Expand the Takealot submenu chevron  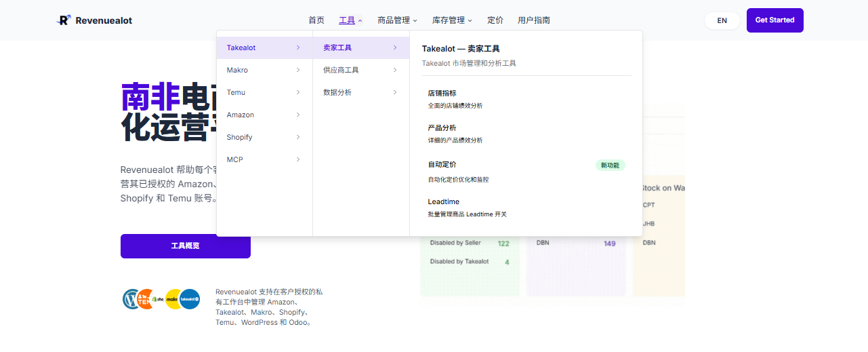click(298, 47)
